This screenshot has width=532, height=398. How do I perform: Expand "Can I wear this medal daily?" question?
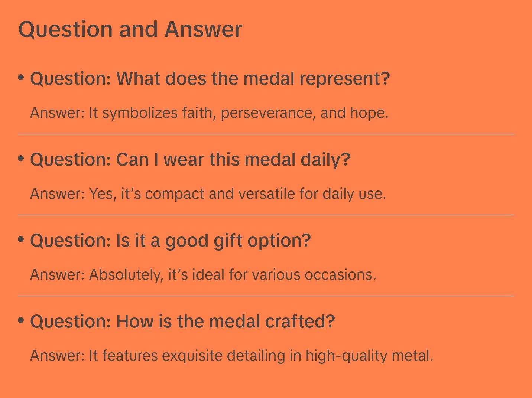[x=190, y=160]
